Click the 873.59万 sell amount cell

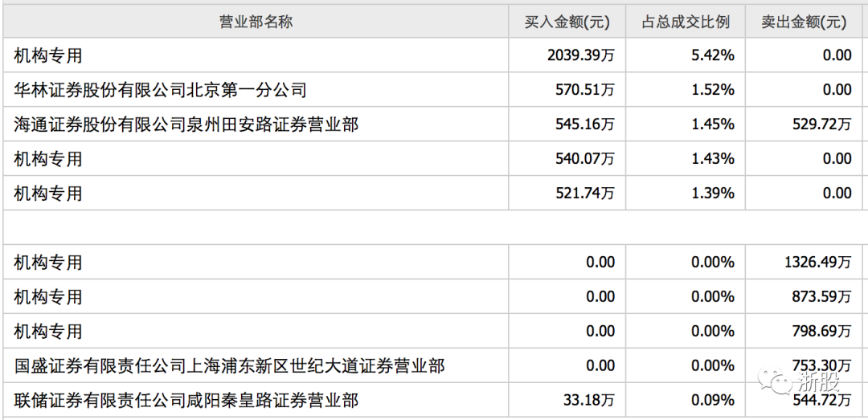point(821,297)
